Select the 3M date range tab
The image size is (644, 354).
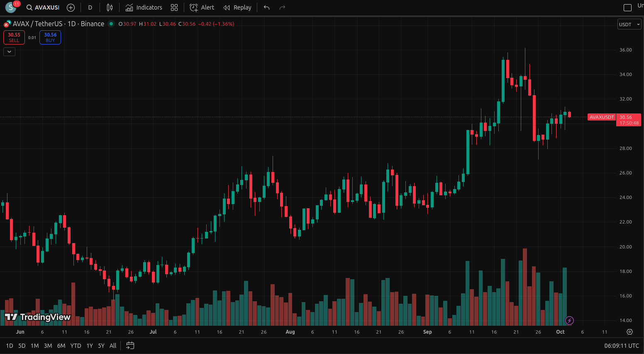[x=48, y=346]
